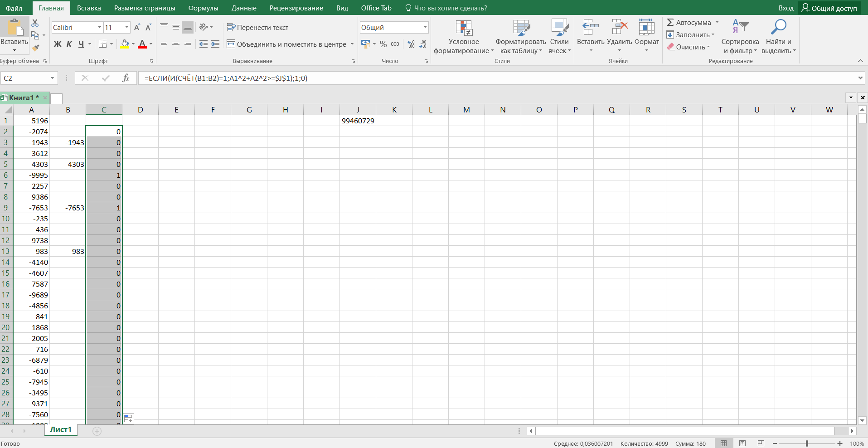This screenshot has height=448, width=868.
Task: Switch to the Разметка страницы tab
Action: coord(145,8)
